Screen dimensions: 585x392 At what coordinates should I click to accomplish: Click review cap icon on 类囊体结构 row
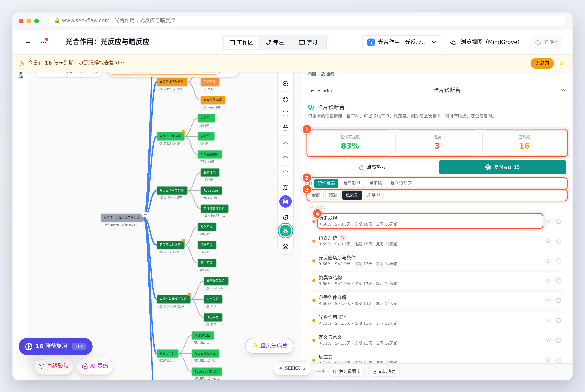548,281
